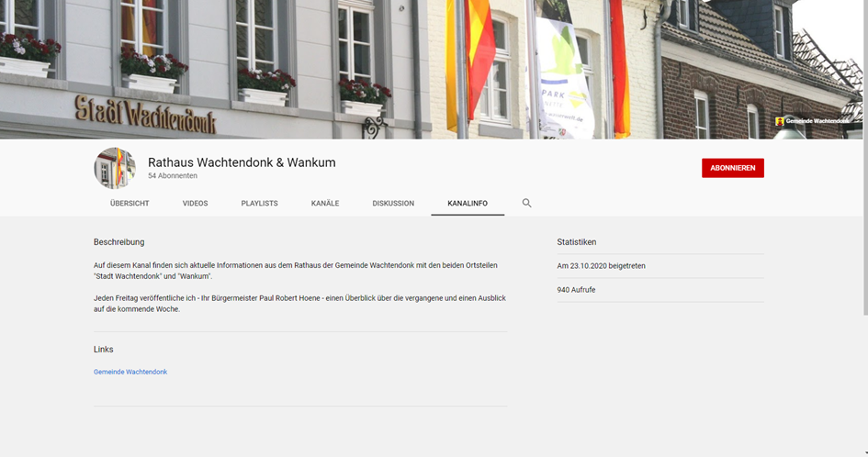Go to the Playlists tab
868x457 pixels.
point(259,204)
